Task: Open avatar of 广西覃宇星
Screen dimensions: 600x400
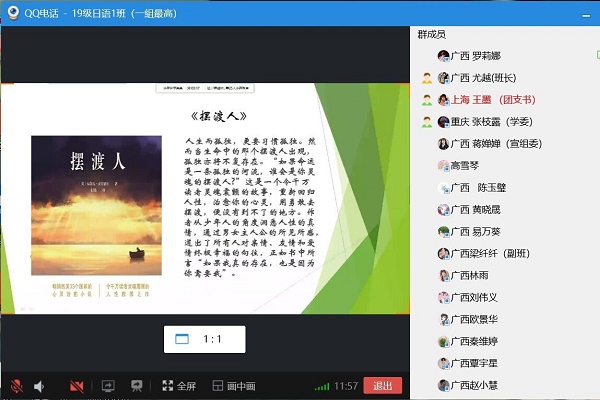Action: 443,363
